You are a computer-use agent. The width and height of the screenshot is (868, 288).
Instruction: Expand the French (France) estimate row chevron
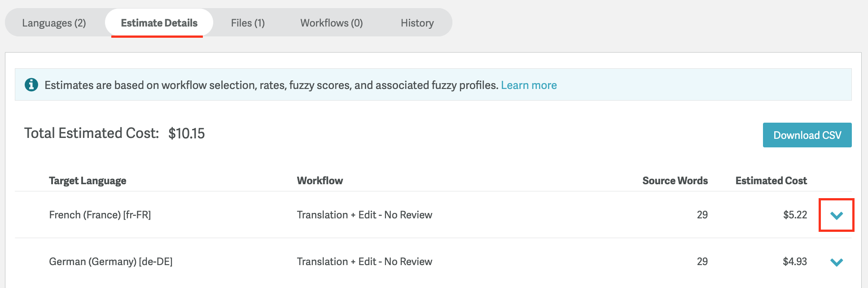tap(836, 215)
